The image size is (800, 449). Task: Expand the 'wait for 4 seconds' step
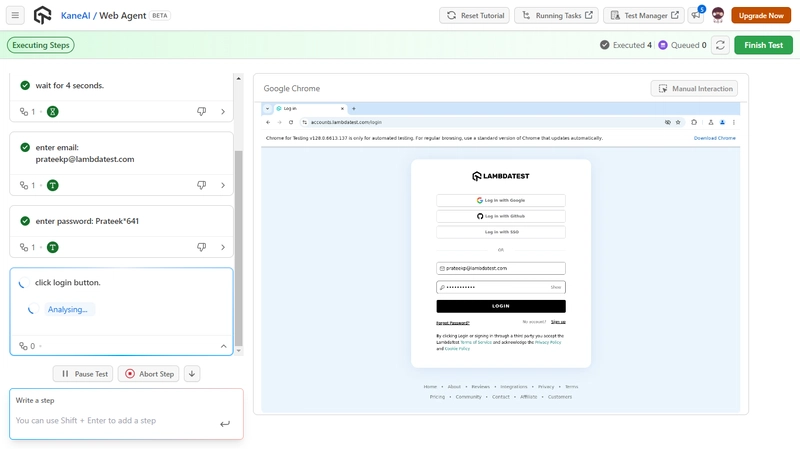(223, 111)
